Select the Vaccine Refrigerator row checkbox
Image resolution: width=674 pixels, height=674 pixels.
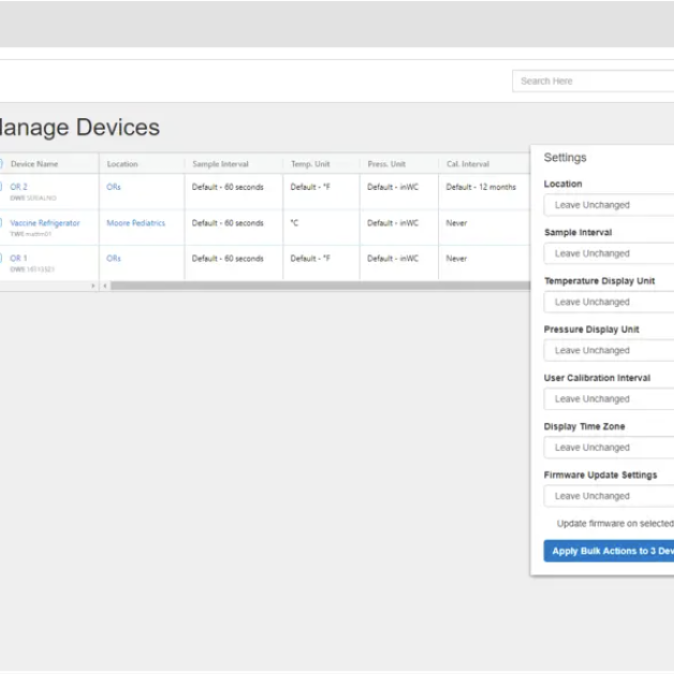[1, 223]
